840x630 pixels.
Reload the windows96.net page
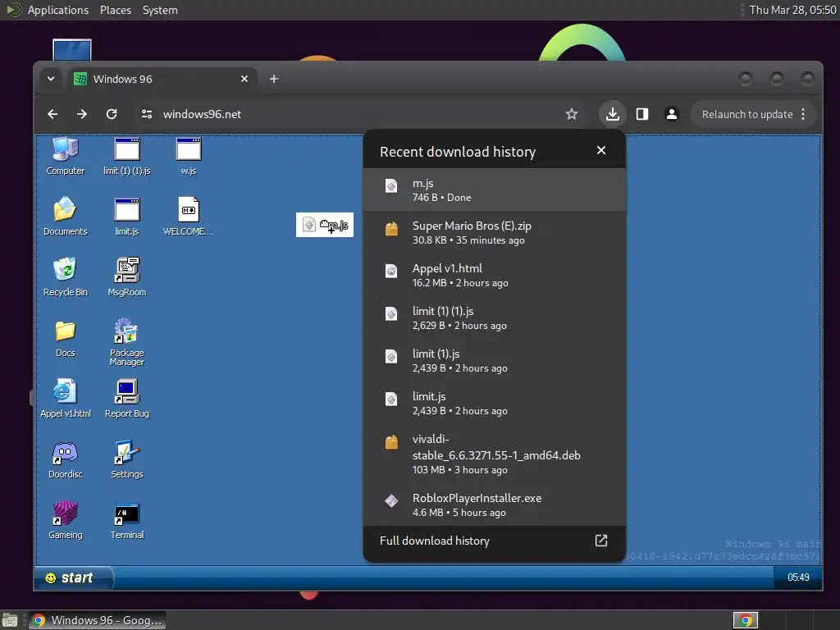(112, 114)
